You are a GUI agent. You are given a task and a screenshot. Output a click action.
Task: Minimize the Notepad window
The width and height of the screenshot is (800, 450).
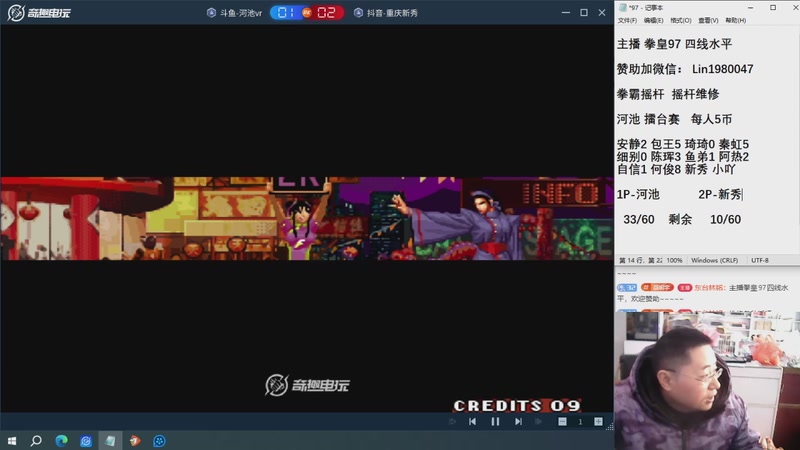click(751, 8)
